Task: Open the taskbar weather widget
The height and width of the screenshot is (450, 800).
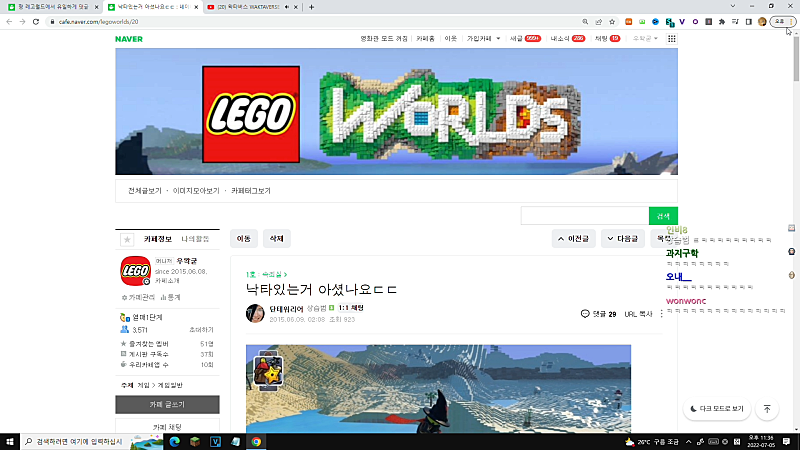Action: pos(652,442)
